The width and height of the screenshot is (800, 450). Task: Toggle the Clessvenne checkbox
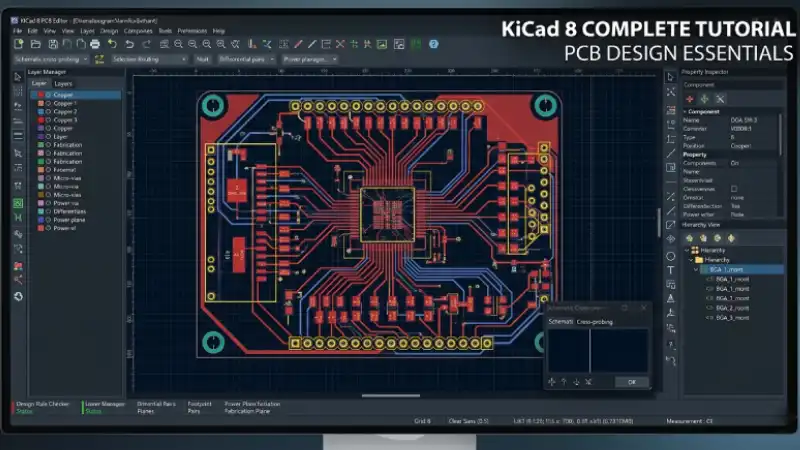tap(734, 189)
